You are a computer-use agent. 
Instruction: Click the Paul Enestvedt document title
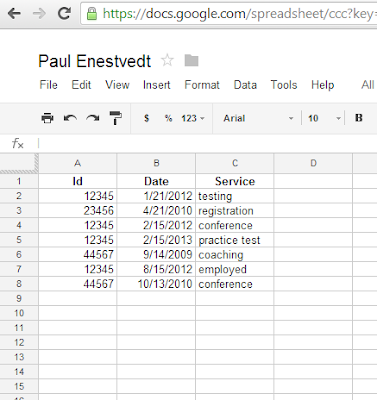[x=95, y=61]
